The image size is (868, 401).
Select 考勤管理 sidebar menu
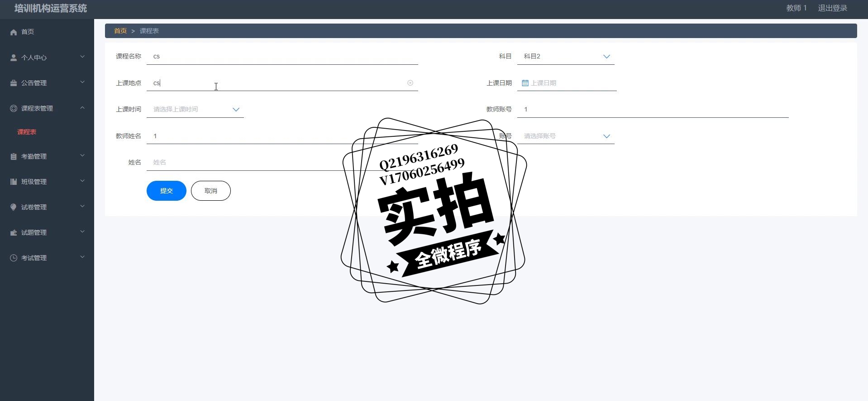point(47,156)
